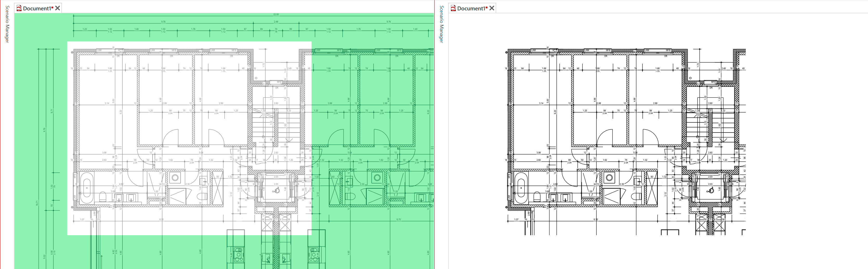
Task: Click the 16.71 vertical dimension label
Action: pyautogui.click(x=37, y=203)
